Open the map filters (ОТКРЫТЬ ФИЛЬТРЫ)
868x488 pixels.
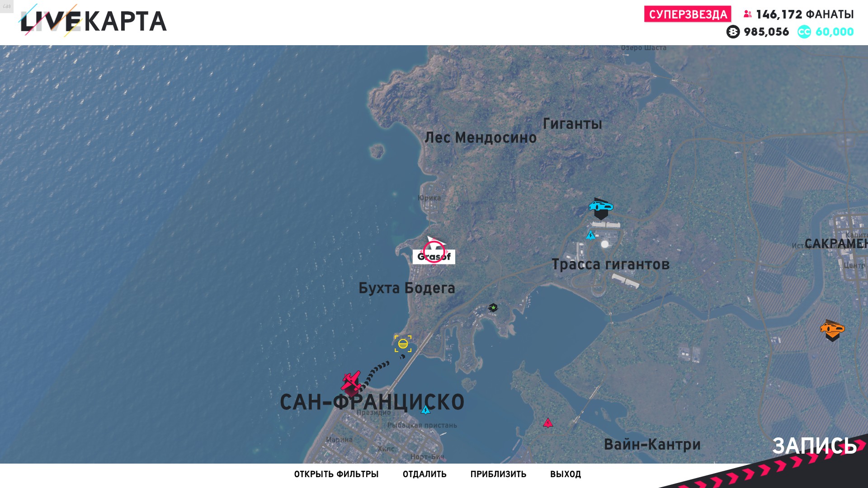(336, 474)
